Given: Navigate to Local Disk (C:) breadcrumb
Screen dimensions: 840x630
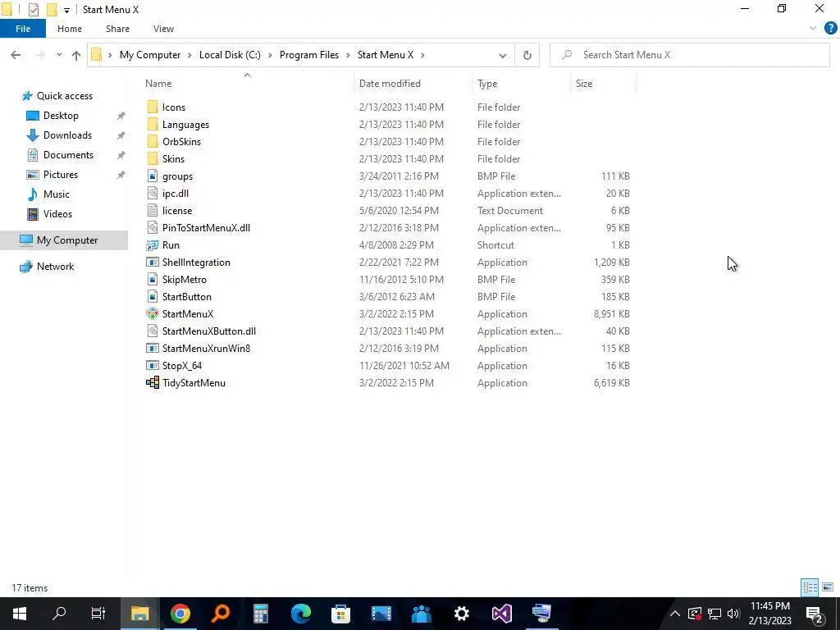Looking at the screenshot, I should [230, 55].
